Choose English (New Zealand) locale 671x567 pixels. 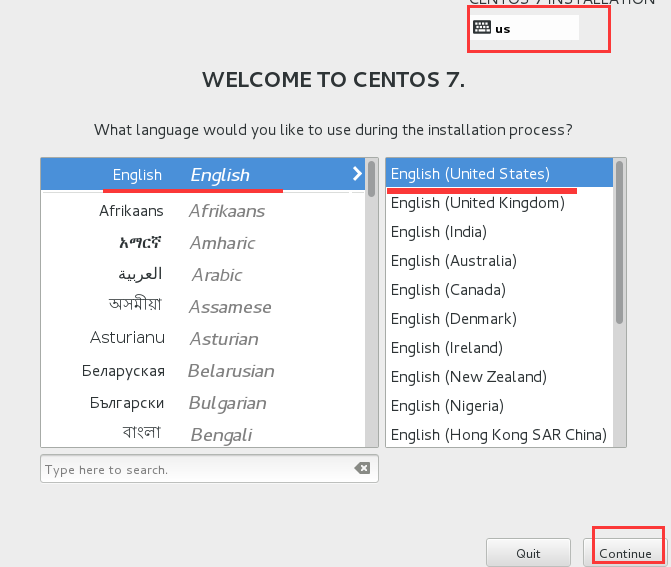coord(499,377)
